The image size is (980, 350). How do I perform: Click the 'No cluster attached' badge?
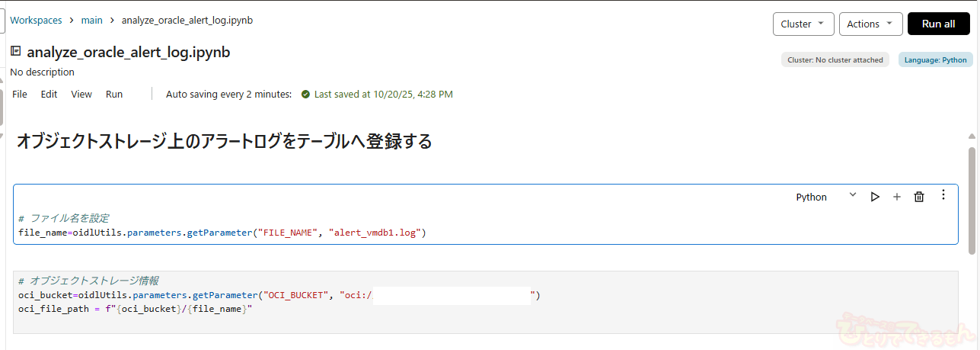pyautogui.click(x=835, y=59)
